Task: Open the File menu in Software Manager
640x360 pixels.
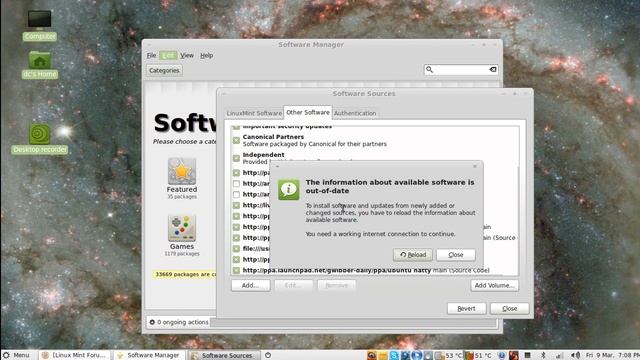Action: pos(151,56)
